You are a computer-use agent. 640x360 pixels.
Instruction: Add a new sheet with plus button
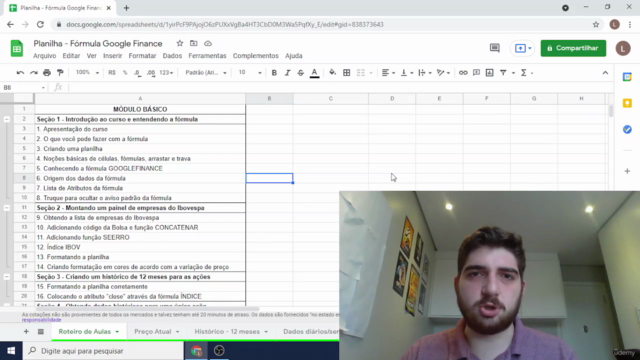[x=26, y=331]
